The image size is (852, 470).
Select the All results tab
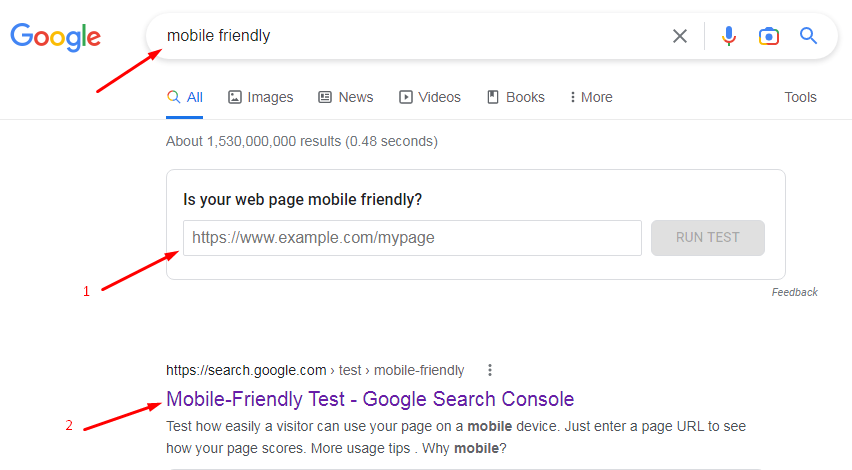(185, 97)
